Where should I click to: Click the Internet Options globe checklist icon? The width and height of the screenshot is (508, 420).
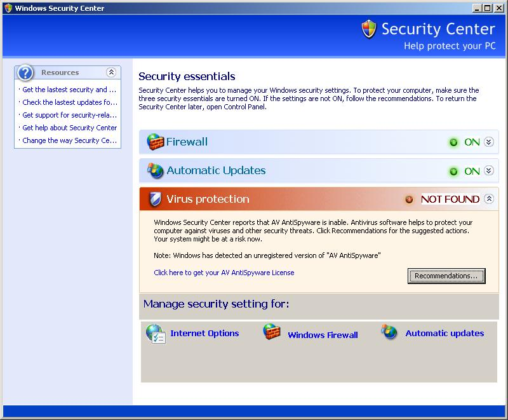tap(156, 334)
